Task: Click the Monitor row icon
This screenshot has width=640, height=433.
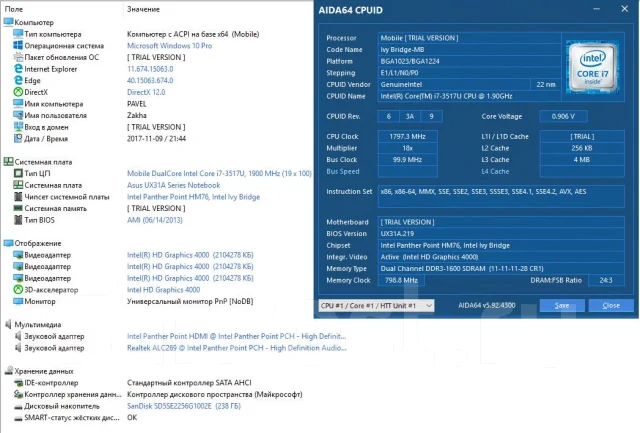Action: [x=18, y=301]
